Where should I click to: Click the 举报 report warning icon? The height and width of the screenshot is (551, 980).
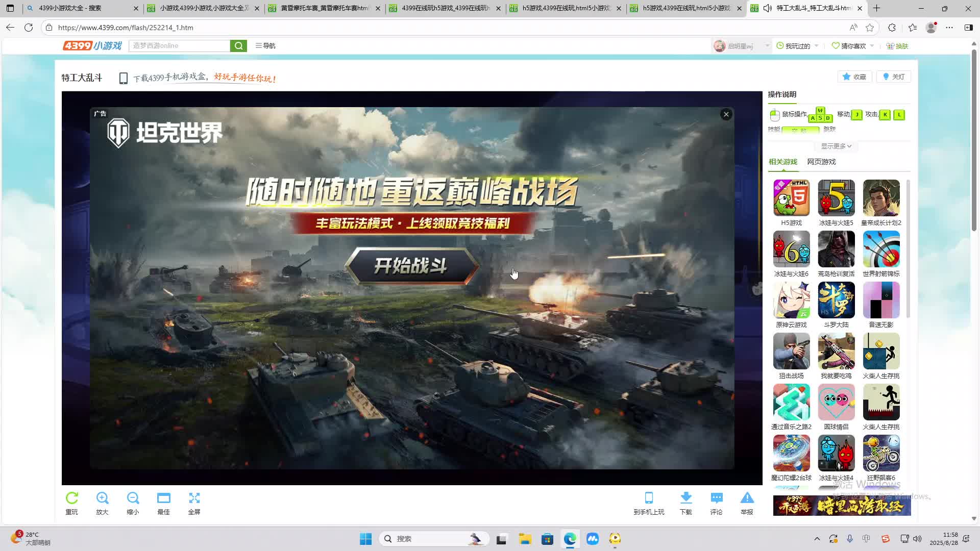[x=747, y=498]
